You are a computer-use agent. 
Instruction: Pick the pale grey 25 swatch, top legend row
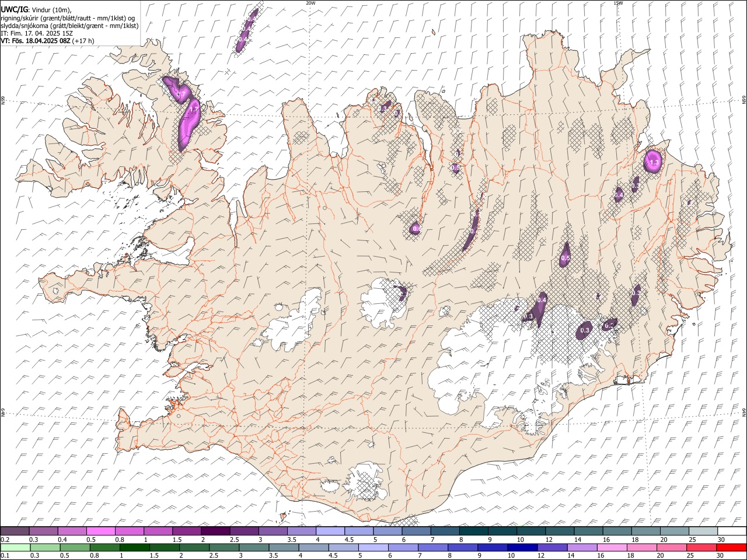(x=703, y=531)
